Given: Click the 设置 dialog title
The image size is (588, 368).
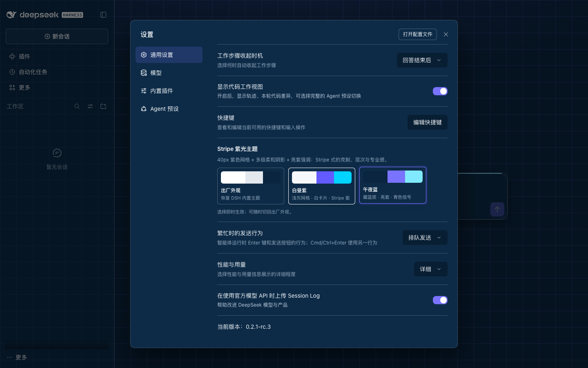Looking at the screenshot, I should point(147,34).
